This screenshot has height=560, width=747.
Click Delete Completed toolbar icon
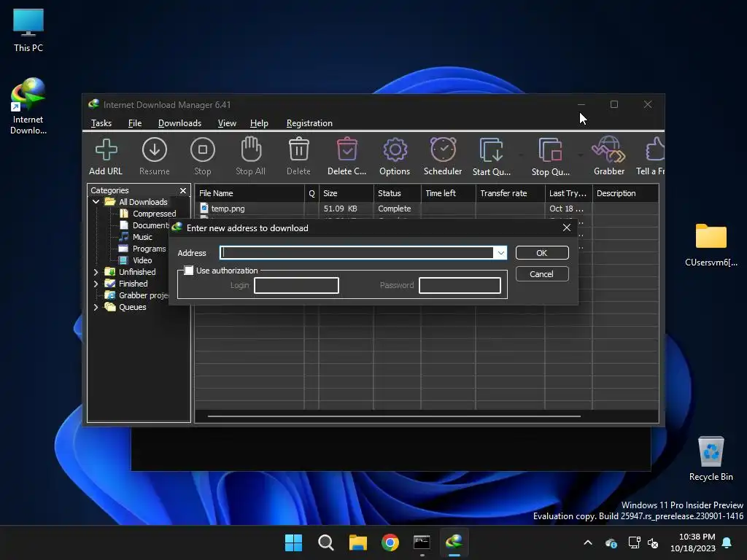[347, 150]
